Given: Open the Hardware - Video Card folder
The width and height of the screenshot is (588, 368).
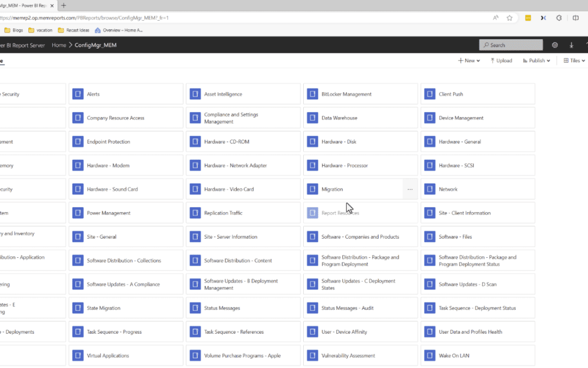Looking at the screenshot, I should pyautogui.click(x=243, y=189).
